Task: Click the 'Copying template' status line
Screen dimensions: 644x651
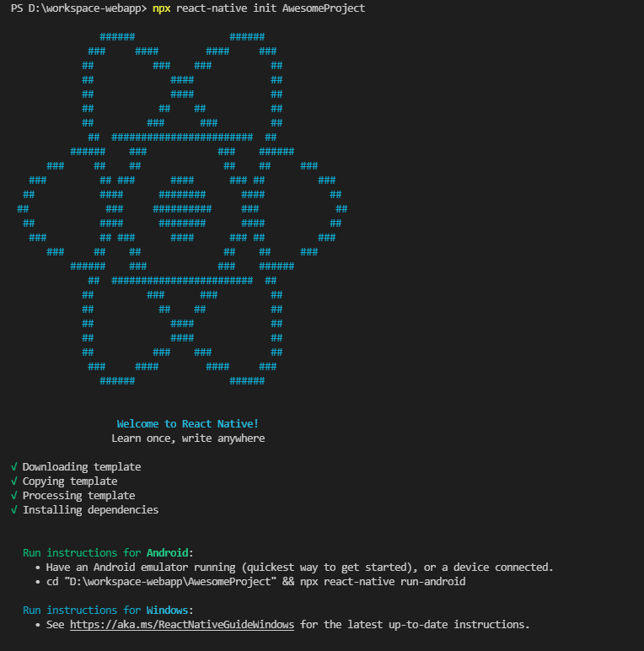Action: [70, 482]
